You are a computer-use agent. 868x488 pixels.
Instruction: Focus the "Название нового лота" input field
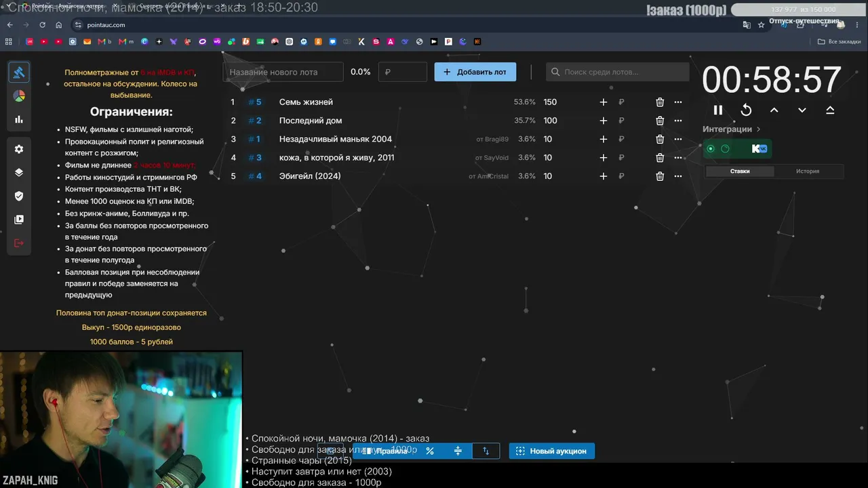(x=283, y=72)
